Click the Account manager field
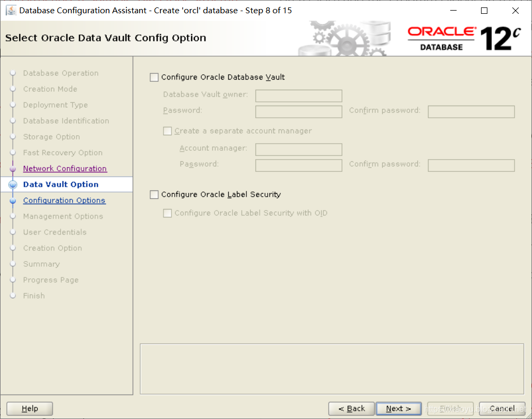532x419 pixels. (298, 149)
